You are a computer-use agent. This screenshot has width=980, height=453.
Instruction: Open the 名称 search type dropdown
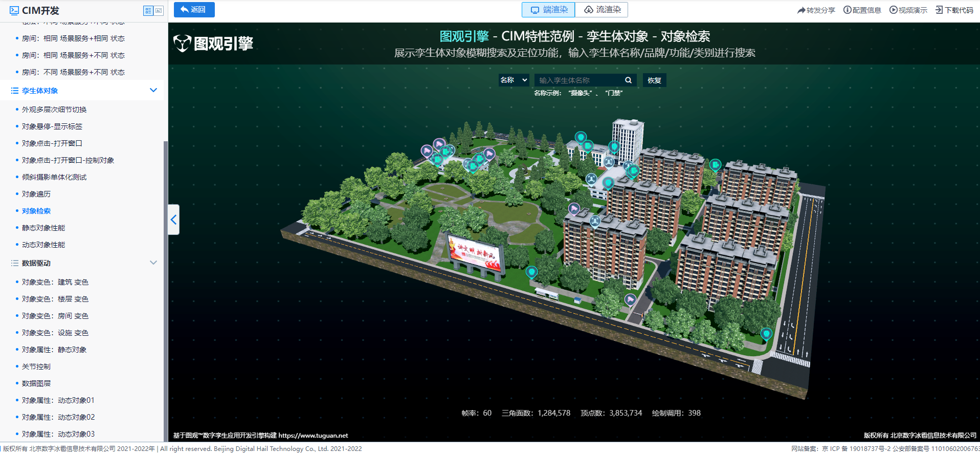[514, 80]
